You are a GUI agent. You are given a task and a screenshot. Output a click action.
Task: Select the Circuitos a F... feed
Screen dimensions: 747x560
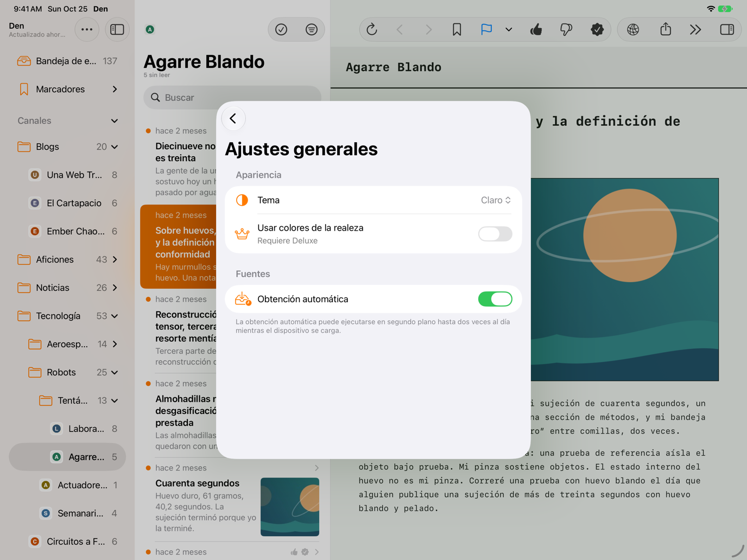coord(67,542)
